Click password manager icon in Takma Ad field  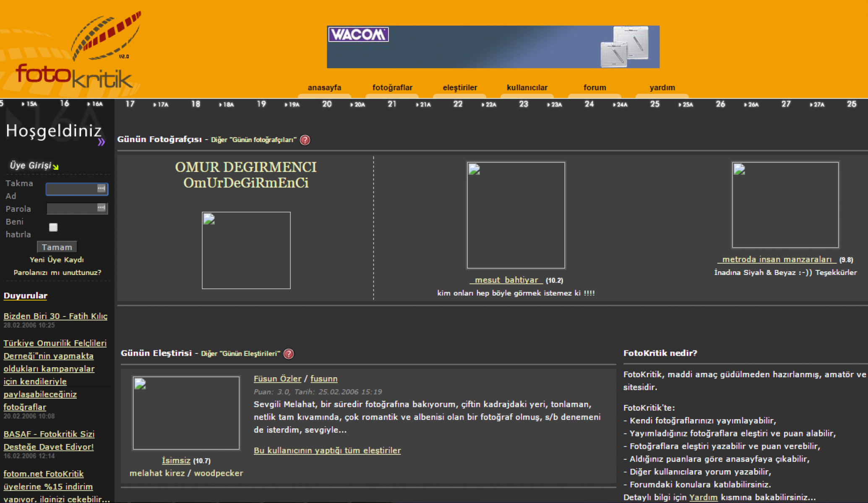[x=101, y=189]
